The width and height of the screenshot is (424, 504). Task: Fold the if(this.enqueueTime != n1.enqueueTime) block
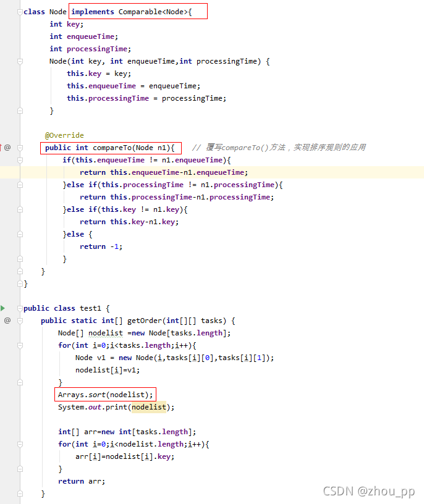click(20, 160)
